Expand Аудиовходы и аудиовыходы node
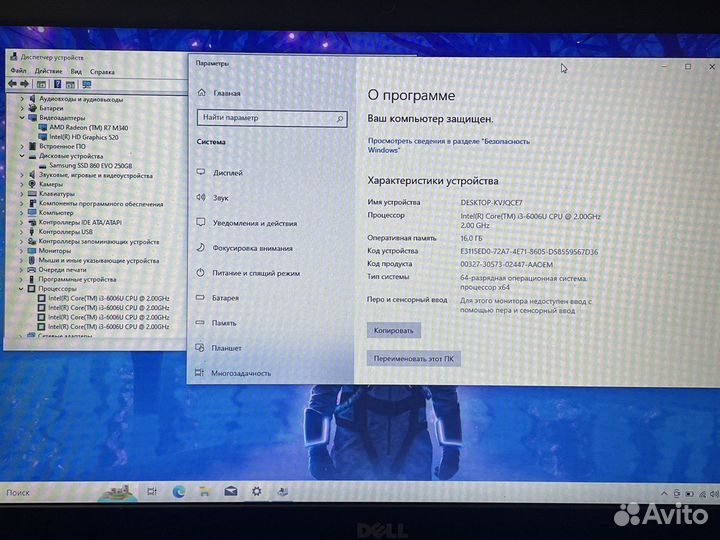The image size is (720, 540). [x=22, y=98]
